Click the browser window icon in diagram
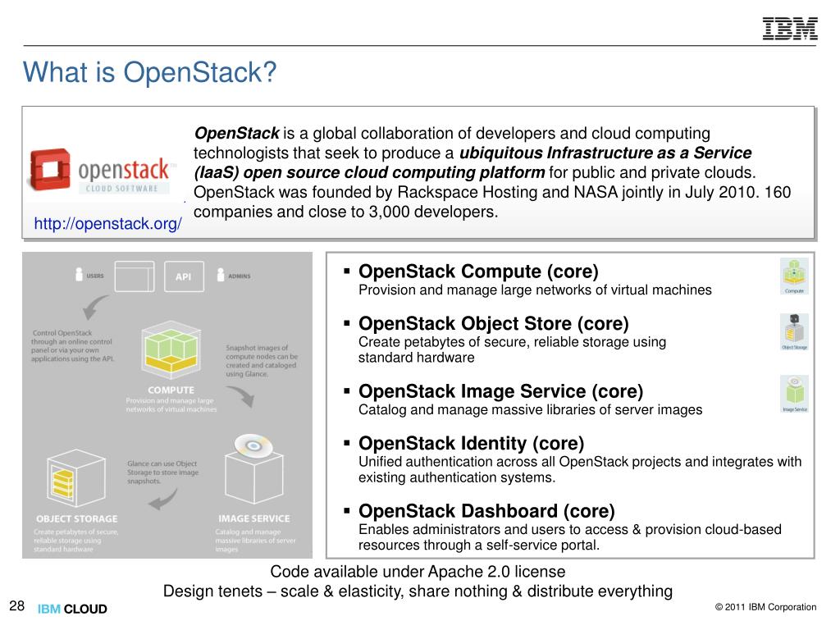 pos(135,276)
